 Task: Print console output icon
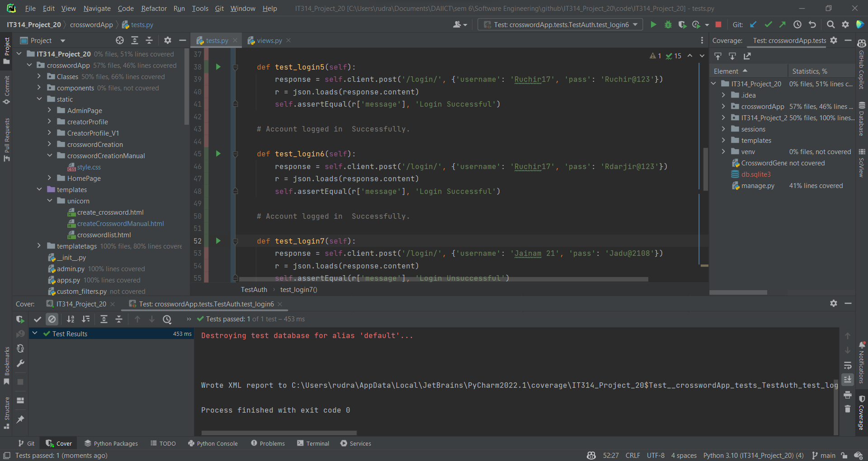(848, 395)
